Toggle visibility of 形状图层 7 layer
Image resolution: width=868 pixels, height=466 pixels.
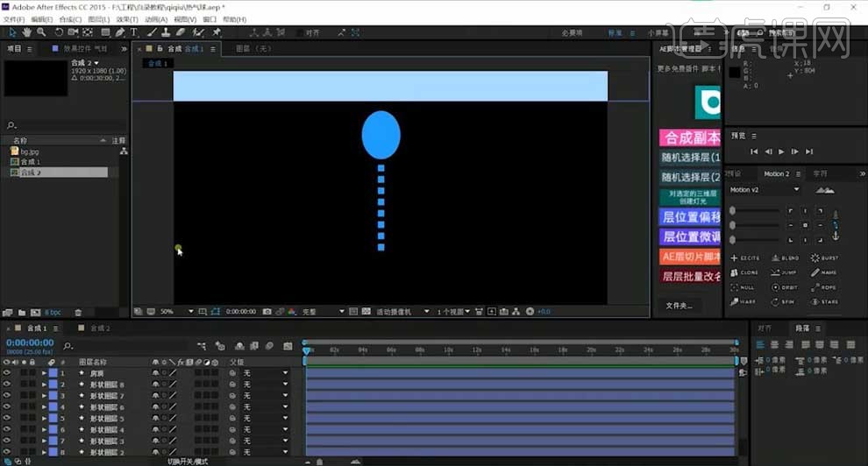[x=7, y=396]
